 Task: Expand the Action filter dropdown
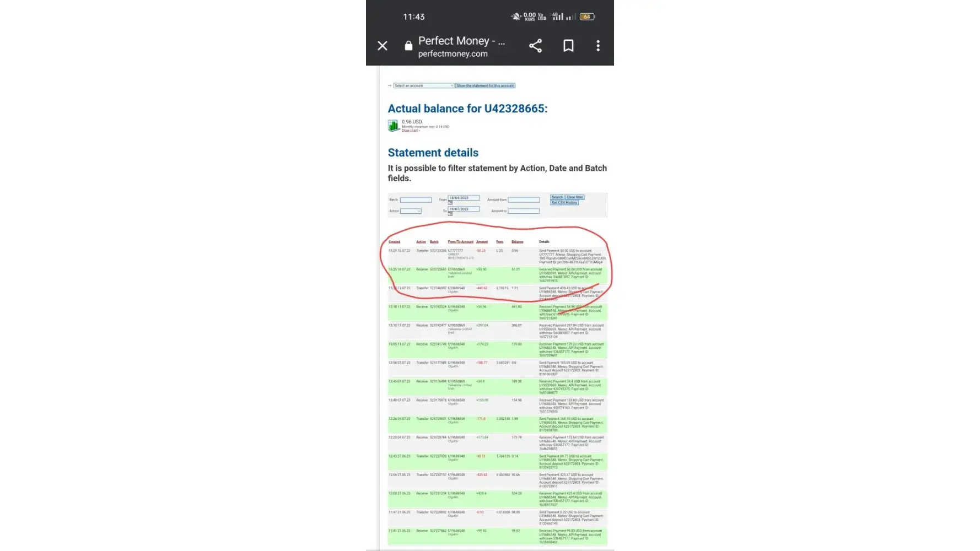click(x=411, y=211)
